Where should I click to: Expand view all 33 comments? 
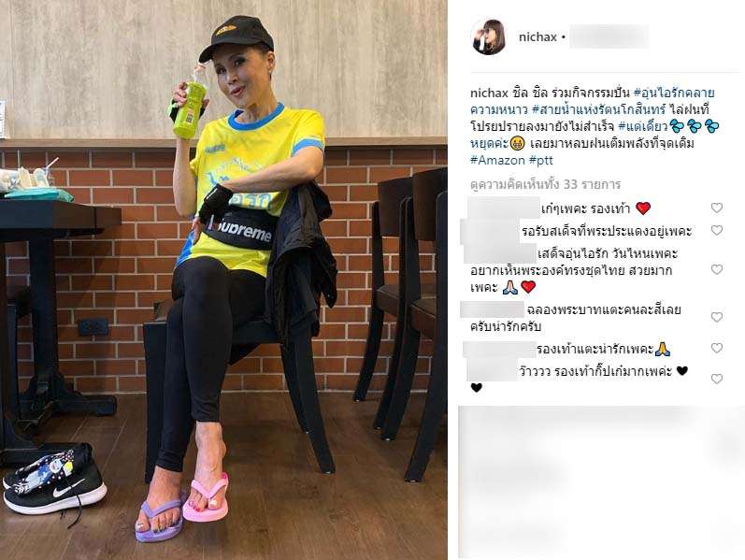coord(546,184)
